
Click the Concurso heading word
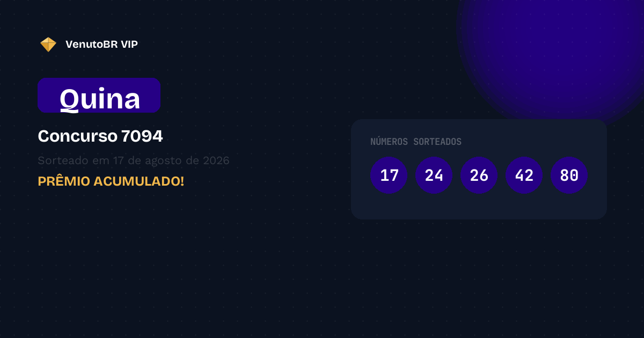[x=78, y=136]
